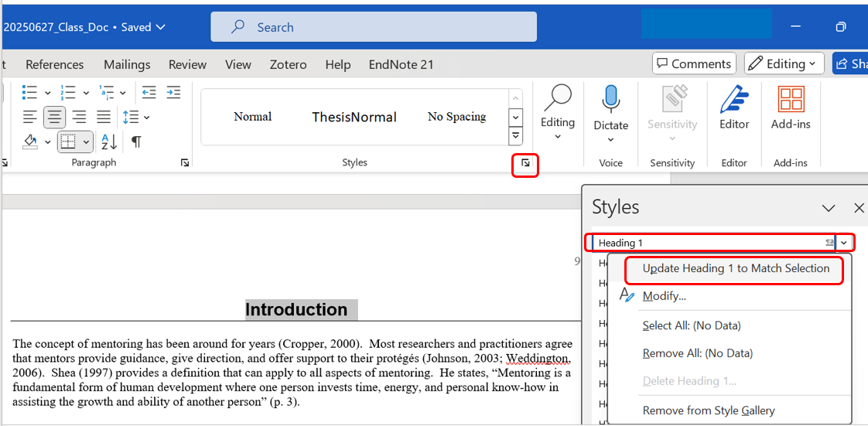
Task: Open the line spacing dropdown
Action: [136, 118]
